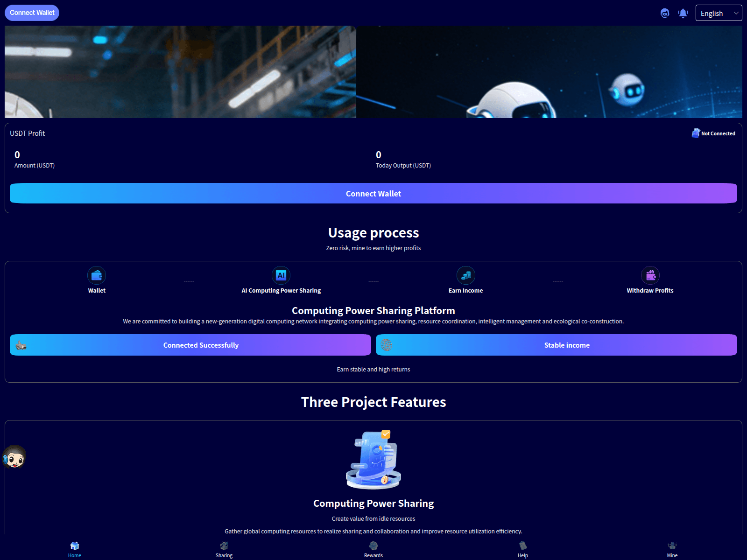Screen dimensions: 747x560
Task: Expand the English language dropdown
Action: pos(719,13)
